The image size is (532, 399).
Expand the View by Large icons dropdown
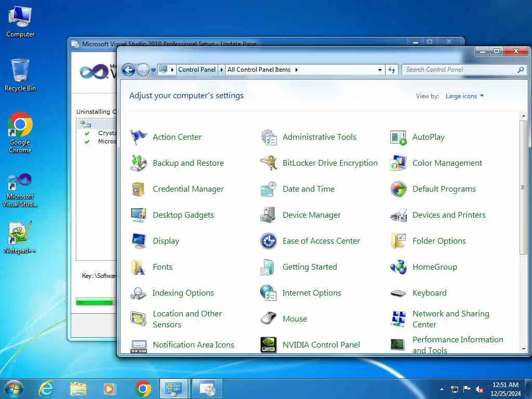point(464,96)
